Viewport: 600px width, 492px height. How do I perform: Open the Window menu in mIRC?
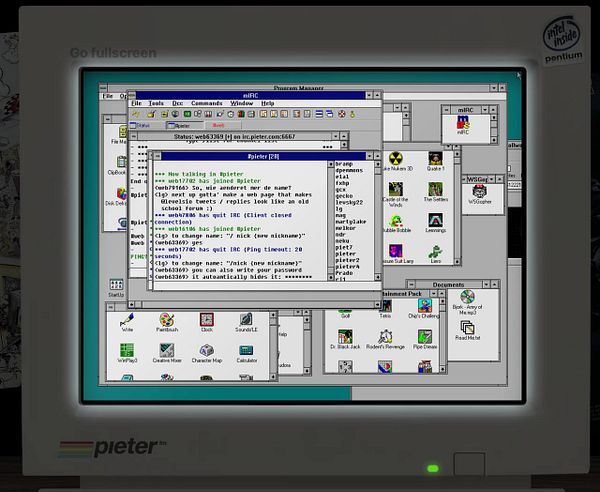241,103
